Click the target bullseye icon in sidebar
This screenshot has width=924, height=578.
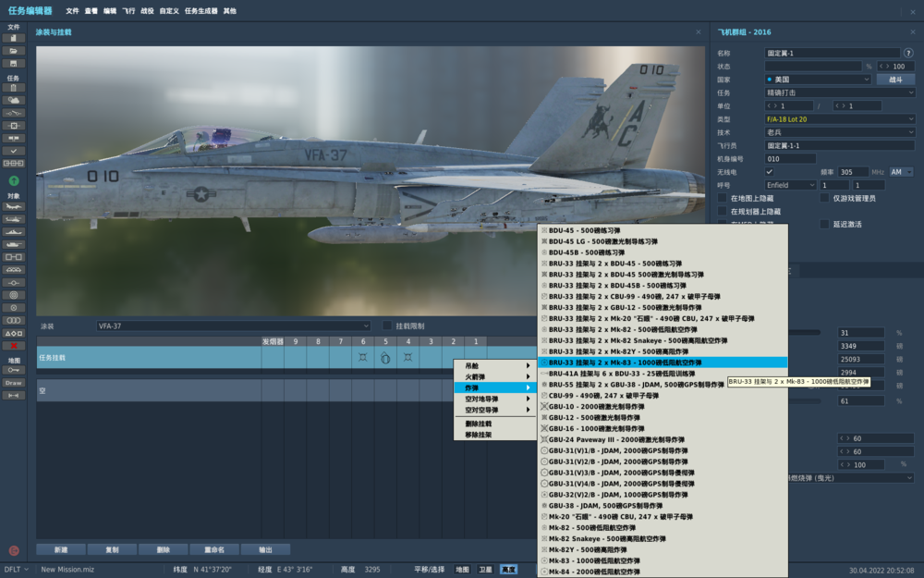click(x=14, y=295)
